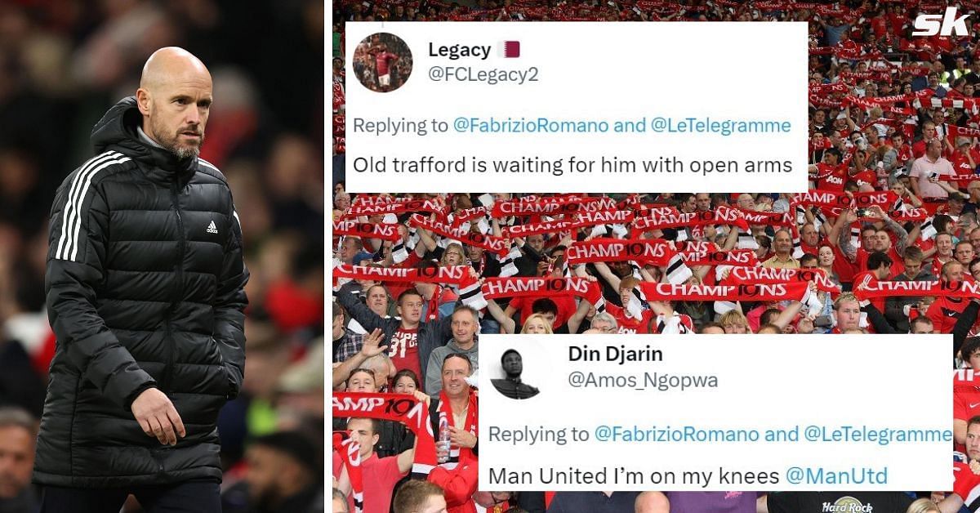Click the 'Old trafford is waiting' tweet text
The width and height of the screenshot is (980, 513).
click(x=572, y=165)
